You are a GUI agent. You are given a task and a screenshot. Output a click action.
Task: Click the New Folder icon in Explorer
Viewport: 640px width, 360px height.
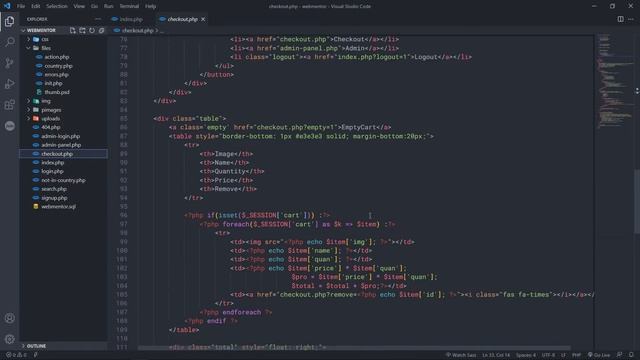point(82,30)
